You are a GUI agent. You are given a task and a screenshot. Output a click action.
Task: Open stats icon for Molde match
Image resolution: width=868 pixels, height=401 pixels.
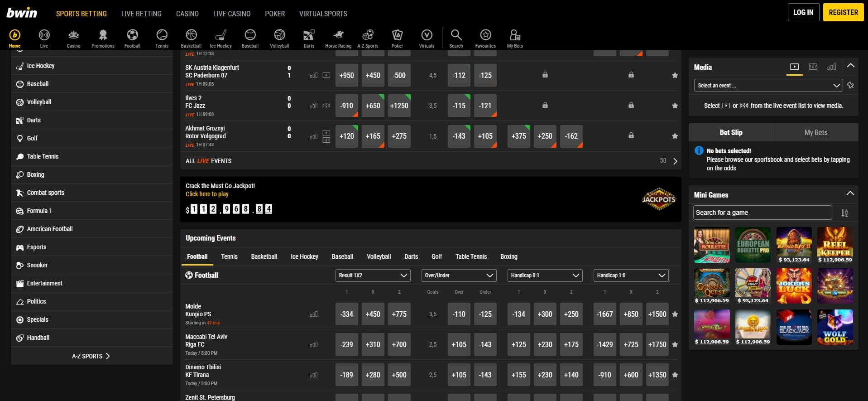[x=313, y=314]
